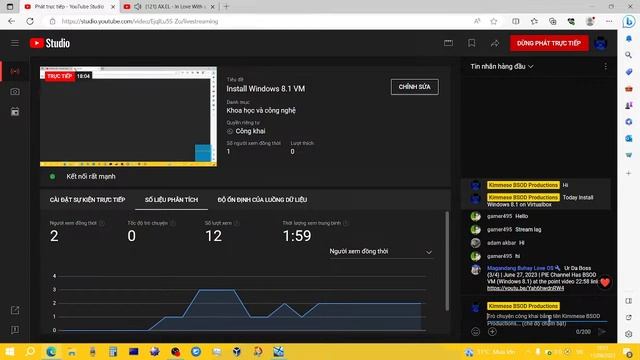Click Microsoft Edge icon in taskbar
The height and width of the screenshot is (360, 640).
51,351
